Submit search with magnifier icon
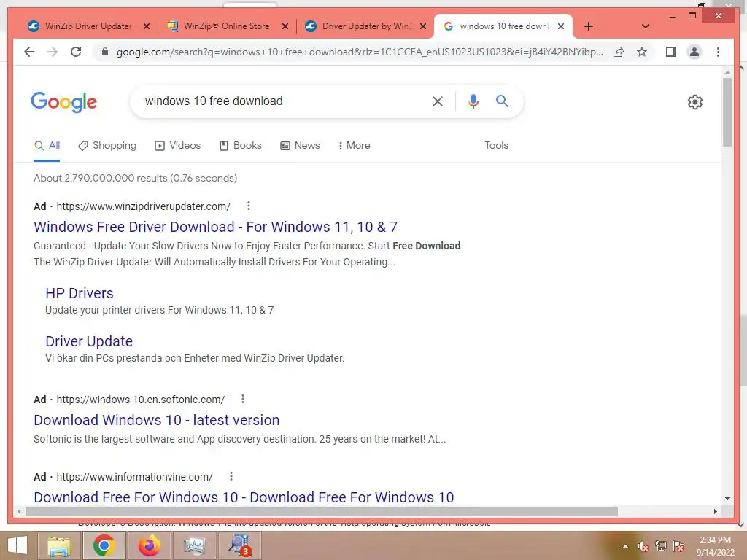This screenshot has height=560, width=747. tap(502, 101)
